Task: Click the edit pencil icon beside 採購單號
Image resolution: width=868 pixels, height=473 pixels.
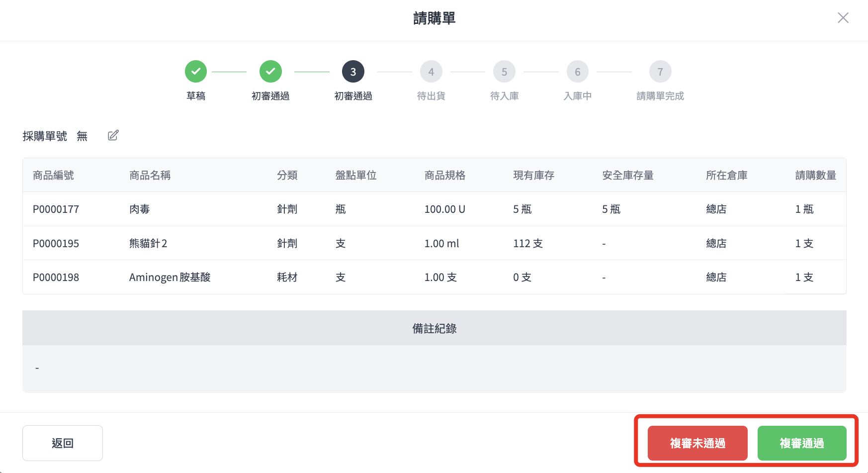Action: pyautogui.click(x=113, y=135)
